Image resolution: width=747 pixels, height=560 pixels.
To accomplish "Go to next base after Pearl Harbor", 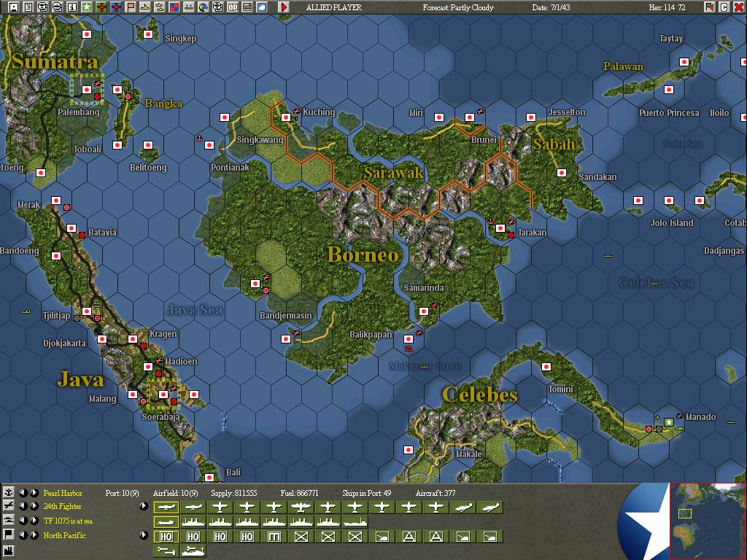I will [34, 492].
